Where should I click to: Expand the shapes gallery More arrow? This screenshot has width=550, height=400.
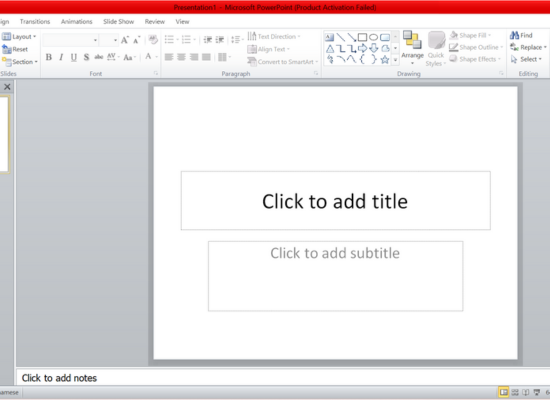pos(395,60)
